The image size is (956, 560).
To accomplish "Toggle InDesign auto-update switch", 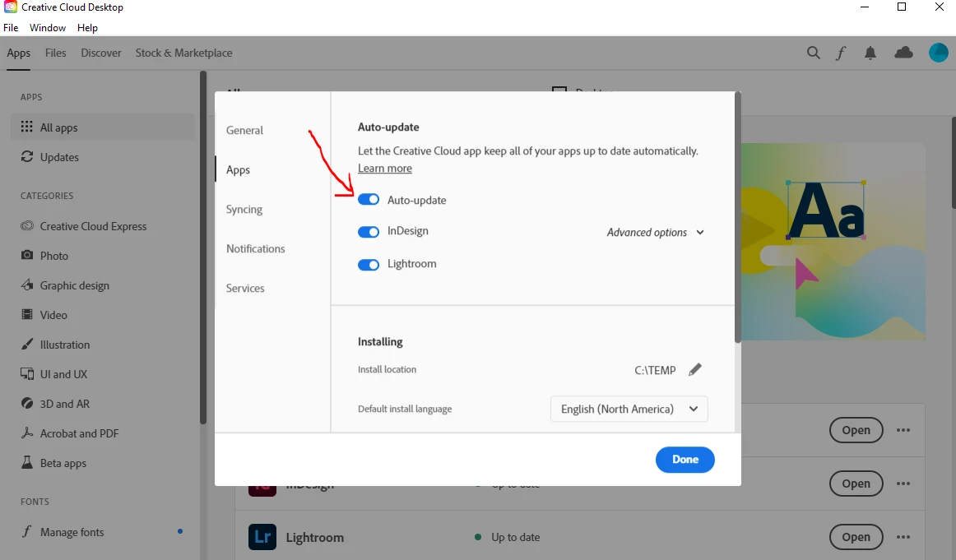I will (x=369, y=232).
